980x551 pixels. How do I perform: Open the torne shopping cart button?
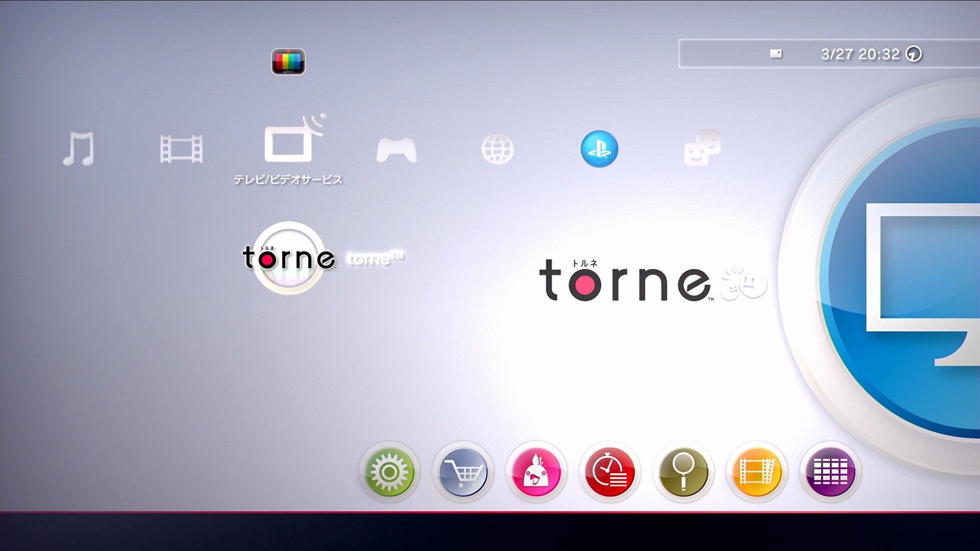pyautogui.click(x=463, y=472)
